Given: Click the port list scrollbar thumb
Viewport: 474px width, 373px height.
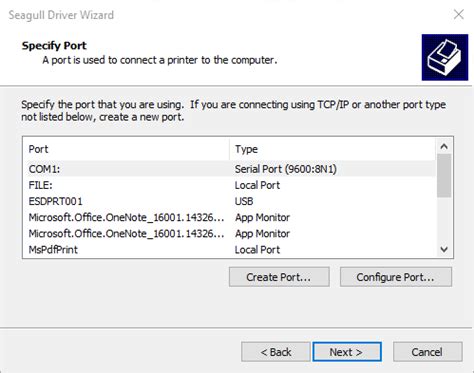Looking at the screenshot, I should (x=444, y=175).
